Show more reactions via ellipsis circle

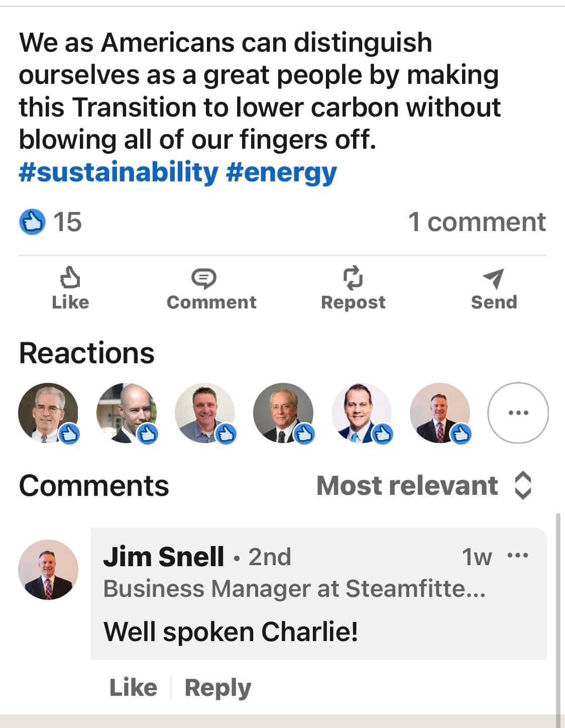click(x=518, y=413)
